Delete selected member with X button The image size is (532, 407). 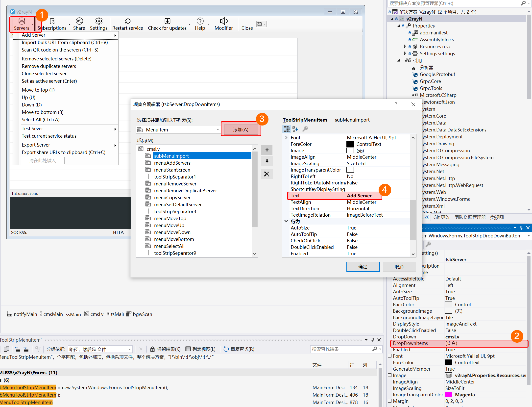point(267,174)
